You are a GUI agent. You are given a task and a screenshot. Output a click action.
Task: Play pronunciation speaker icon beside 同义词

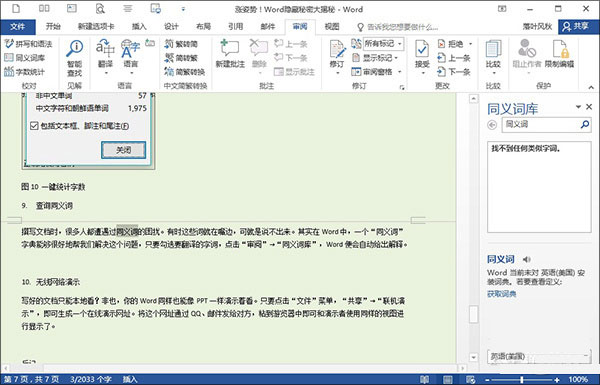tap(527, 259)
